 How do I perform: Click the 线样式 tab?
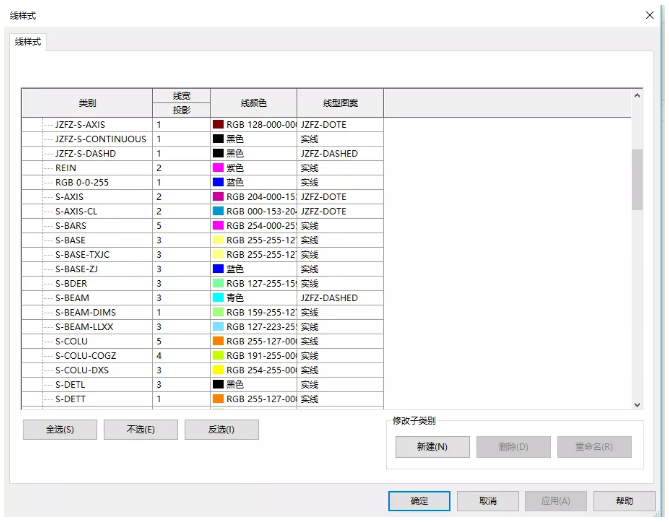point(28,42)
